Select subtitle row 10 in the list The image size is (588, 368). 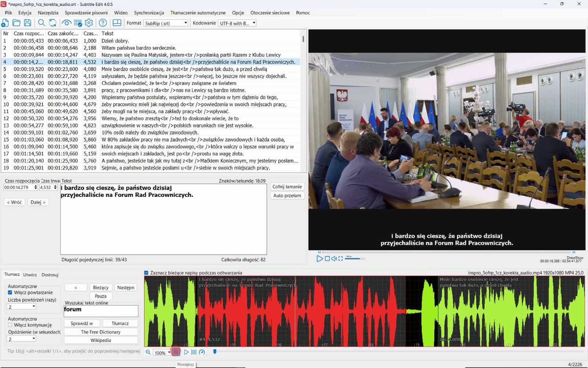coord(151,104)
